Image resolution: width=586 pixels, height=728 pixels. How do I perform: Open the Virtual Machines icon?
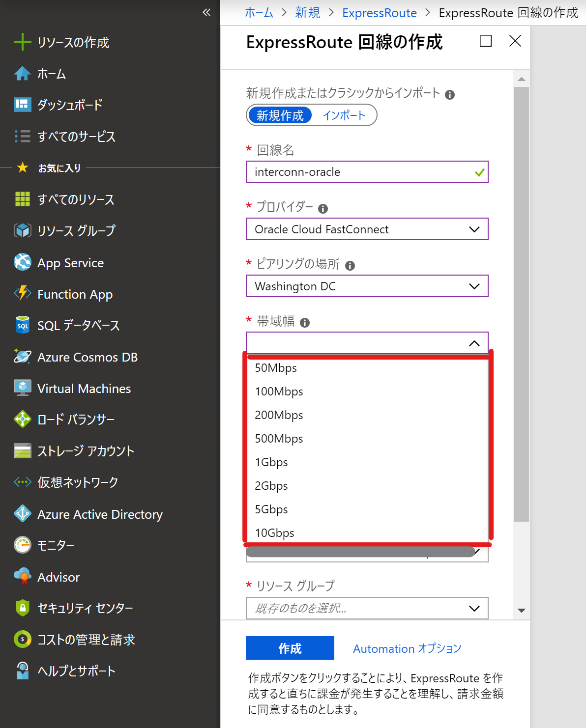[22, 388]
